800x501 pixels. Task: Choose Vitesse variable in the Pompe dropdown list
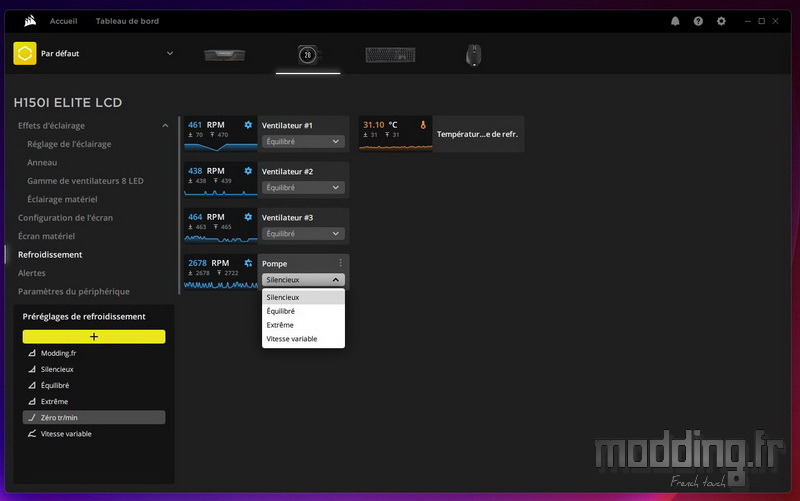tap(303, 339)
